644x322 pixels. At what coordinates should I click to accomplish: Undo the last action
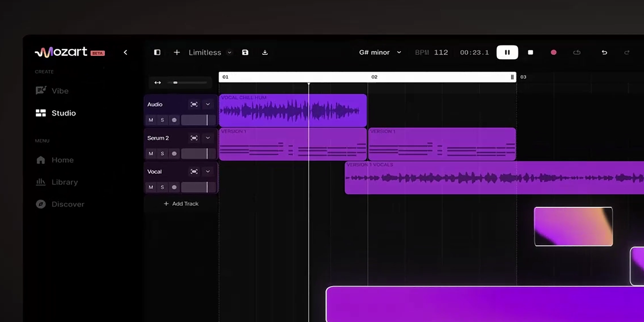tap(604, 52)
